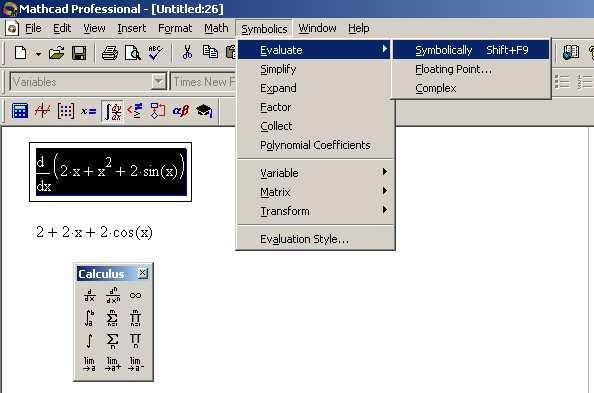
Task: Open the Edit menu
Action: (x=62, y=28)
